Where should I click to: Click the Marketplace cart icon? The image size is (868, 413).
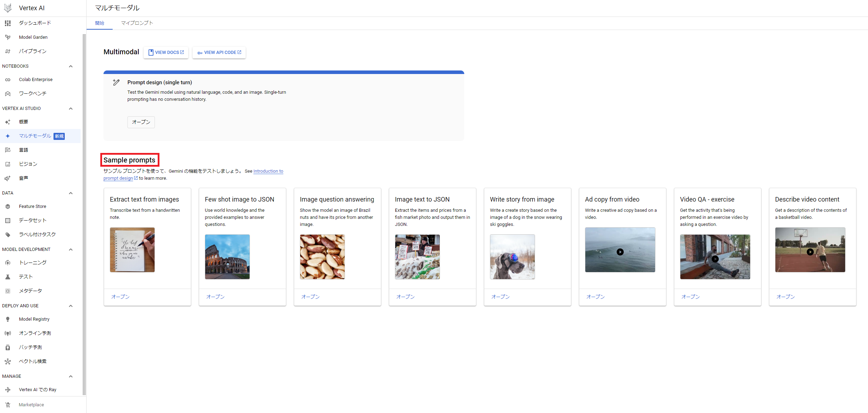[x=8, y=405]
